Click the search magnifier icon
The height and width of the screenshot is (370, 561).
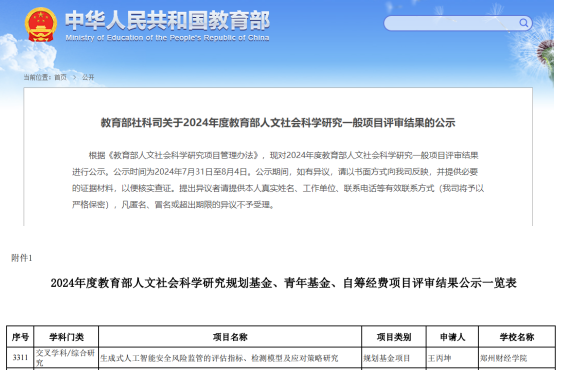(x=523, y=23)
